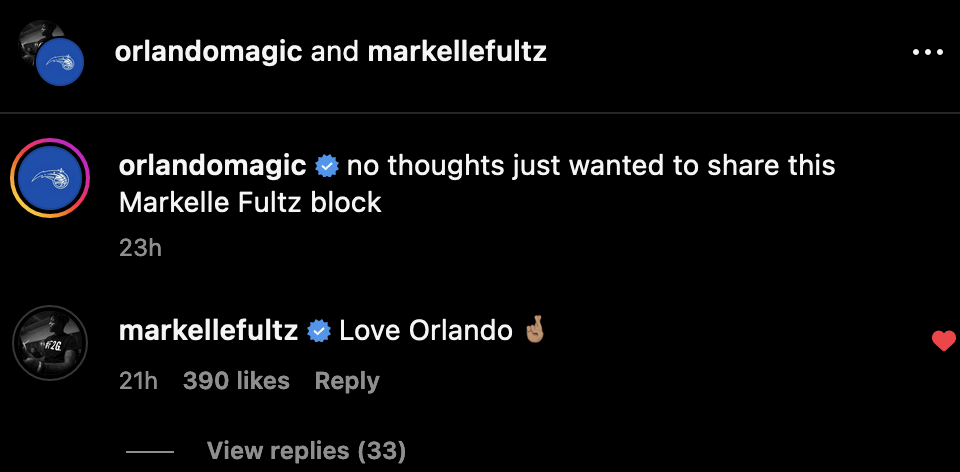Click markellefultz username in the comment

208,331
